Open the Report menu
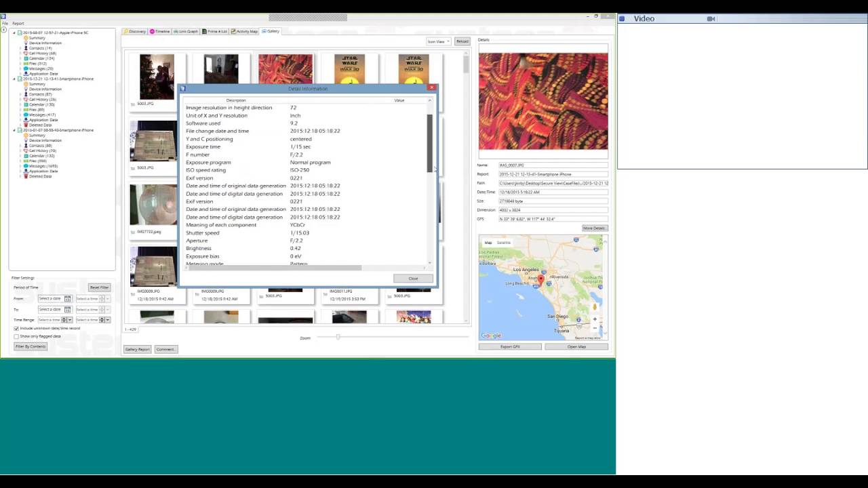Screen dimensions: 868x488 [18, 23]
